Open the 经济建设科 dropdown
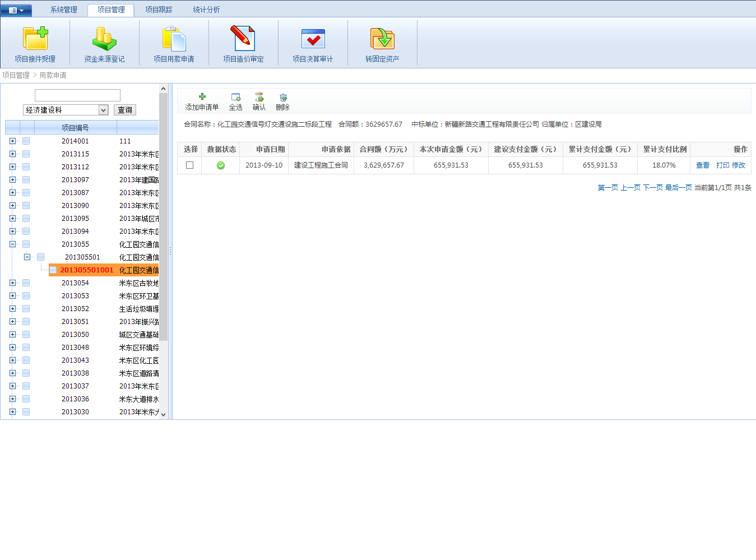Viewport: 756px width, 560px height. click(x=103, y=110)
